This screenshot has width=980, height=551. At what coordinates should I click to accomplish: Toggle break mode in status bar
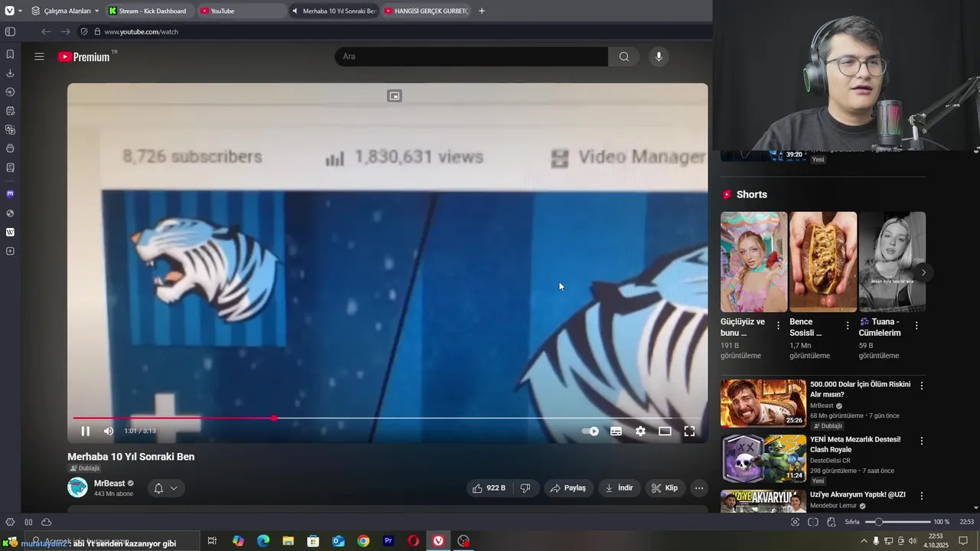pyautogui.click(x=28, y=522)
